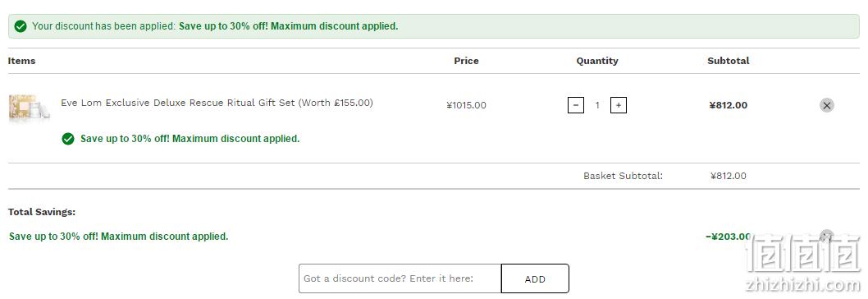Click the green checkmark under the product name
This screenshot has height=299, width=868.
68,139
